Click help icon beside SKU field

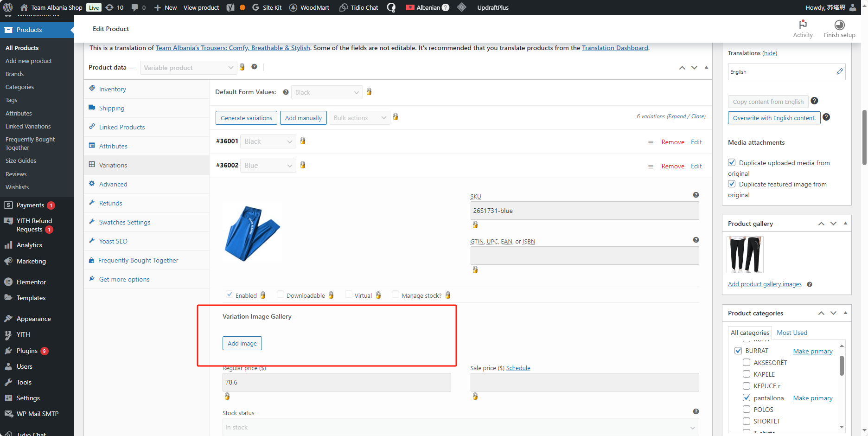(x=696, y=195)
